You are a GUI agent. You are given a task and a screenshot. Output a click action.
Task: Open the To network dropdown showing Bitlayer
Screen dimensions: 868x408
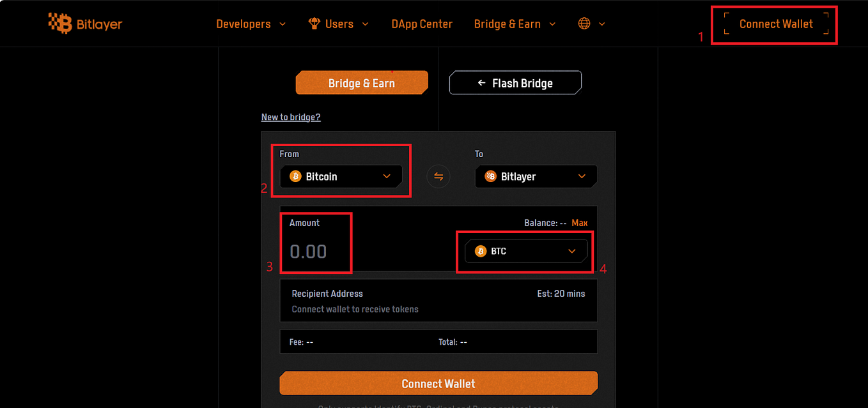536,176
